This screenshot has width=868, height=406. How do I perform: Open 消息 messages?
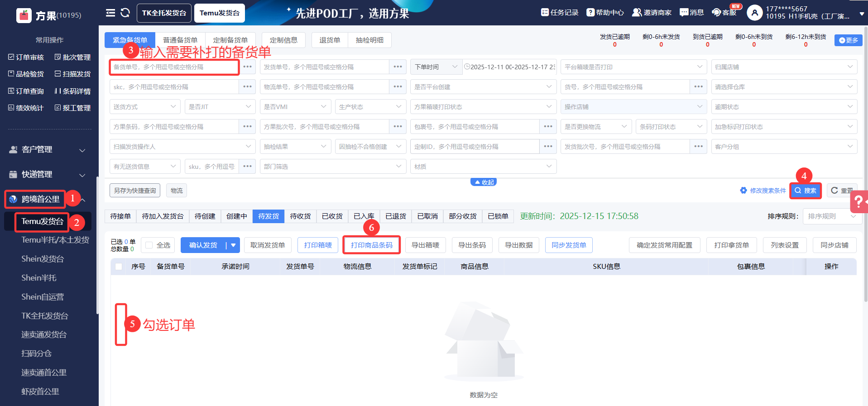pos(692,12)
